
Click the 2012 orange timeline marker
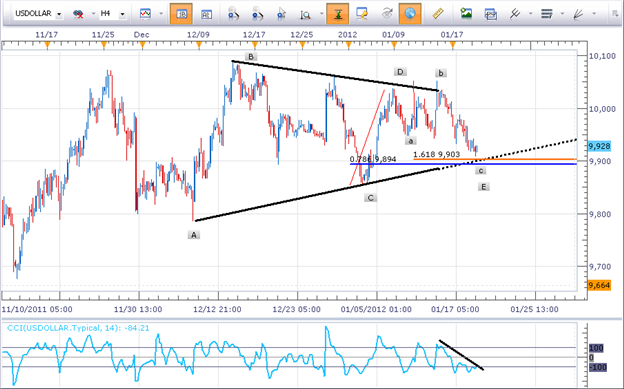pyautogui.click(x=348, y=45)
